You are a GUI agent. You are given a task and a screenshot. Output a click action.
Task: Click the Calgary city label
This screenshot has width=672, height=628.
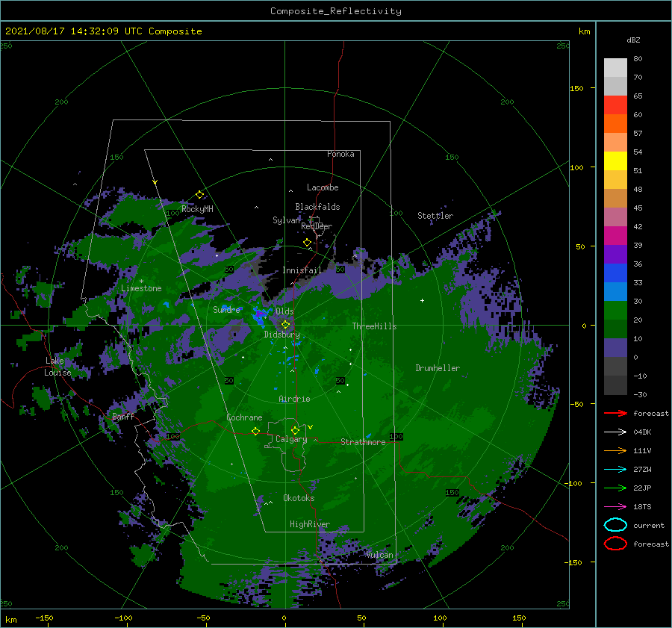[x=291, y=439]
